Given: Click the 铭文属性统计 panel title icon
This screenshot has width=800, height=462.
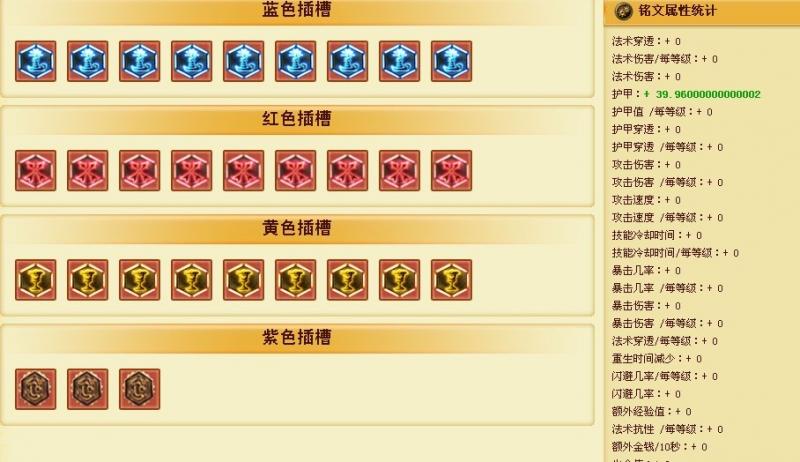Looking at the screenshot, I should pyautogui.click(x=623, y=11).
